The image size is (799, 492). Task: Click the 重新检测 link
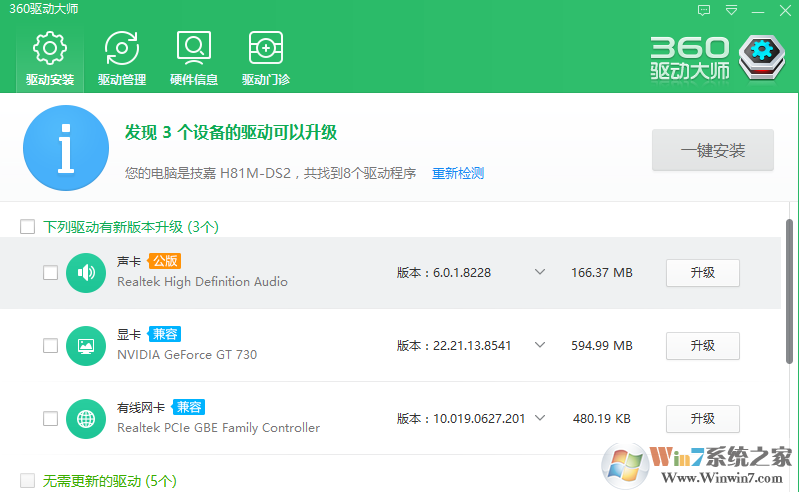click(458, 173)
